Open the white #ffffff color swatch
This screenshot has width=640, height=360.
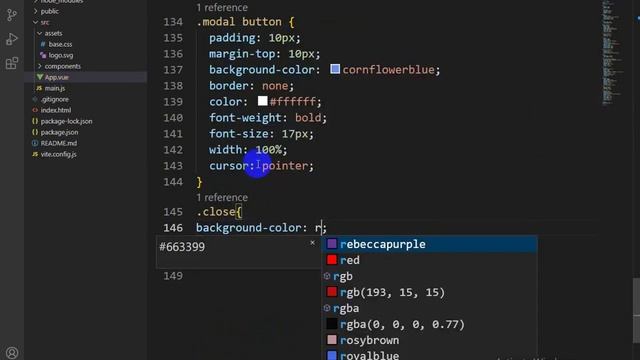point(262,101)
